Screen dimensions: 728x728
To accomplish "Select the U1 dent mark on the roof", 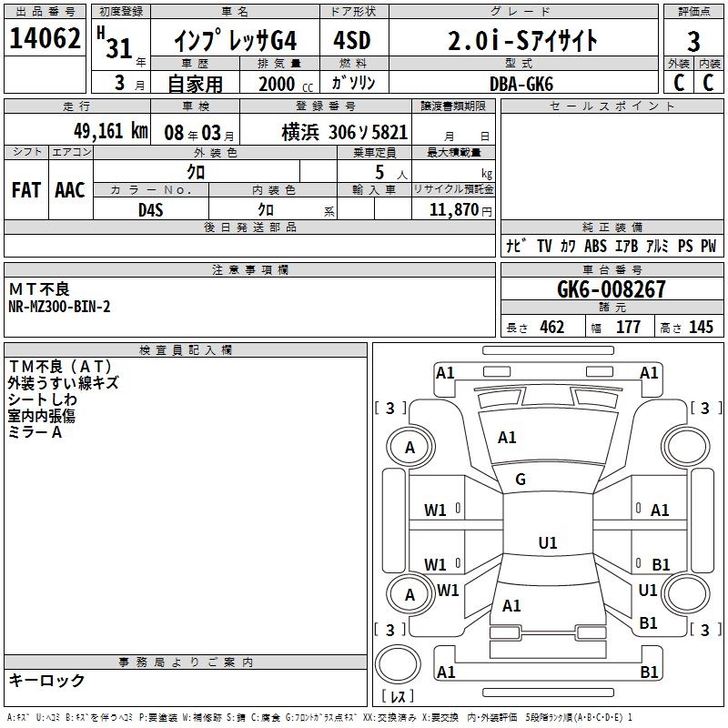I will (547, 543).
